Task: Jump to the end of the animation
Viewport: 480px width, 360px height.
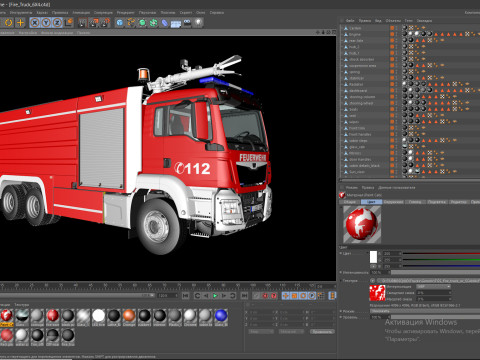Action: point(244,296)
